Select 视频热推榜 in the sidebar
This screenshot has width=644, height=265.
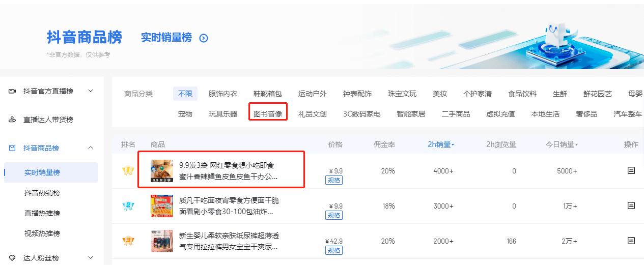click(x=42, y=233)
